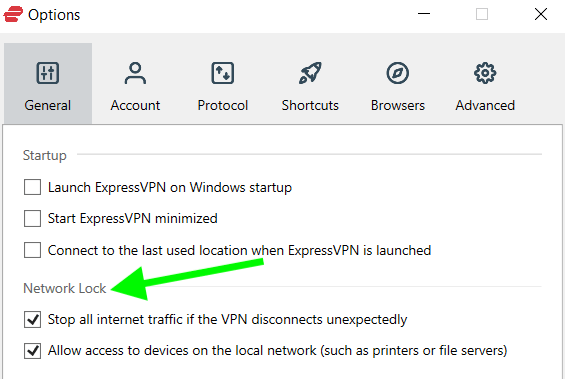The height and width of the screenshot is (379, 565).
Task: Click the 'Connect to the last used location' text
Action: coord(239,250)
